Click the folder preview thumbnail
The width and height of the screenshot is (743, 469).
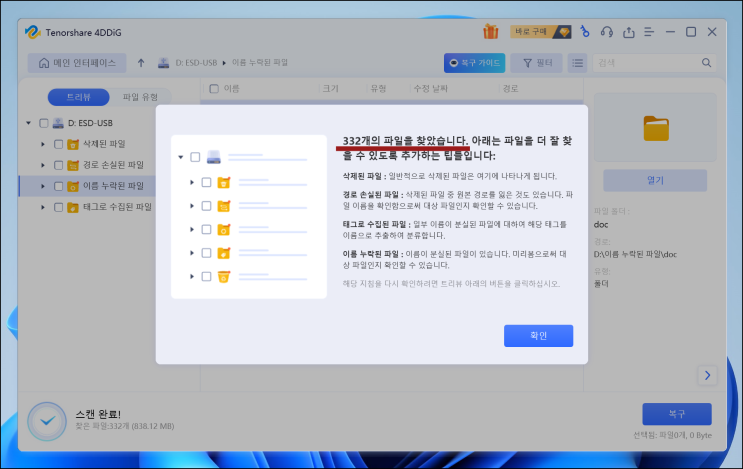point(656,128)
